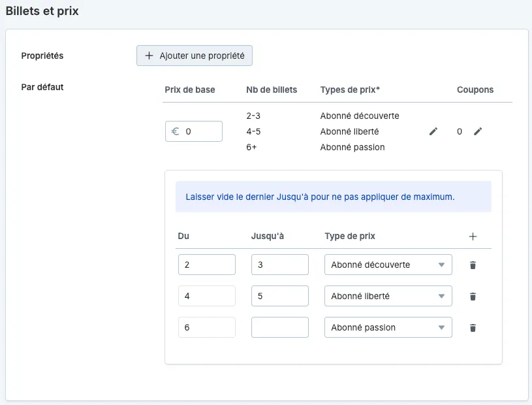Click the Jusqu'à field containing 5
Image resolution: width=532 pixels, height=405 pixels.
[x=280, y=296]
